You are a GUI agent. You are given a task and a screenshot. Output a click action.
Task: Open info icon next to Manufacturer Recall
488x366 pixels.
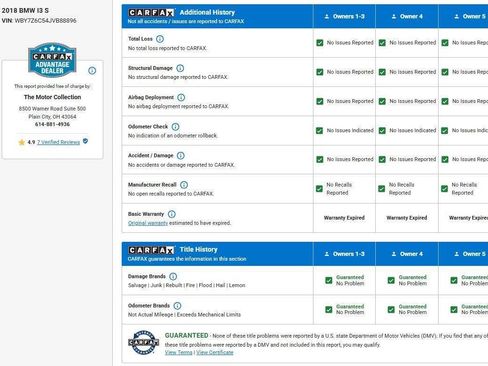[184, 185]
